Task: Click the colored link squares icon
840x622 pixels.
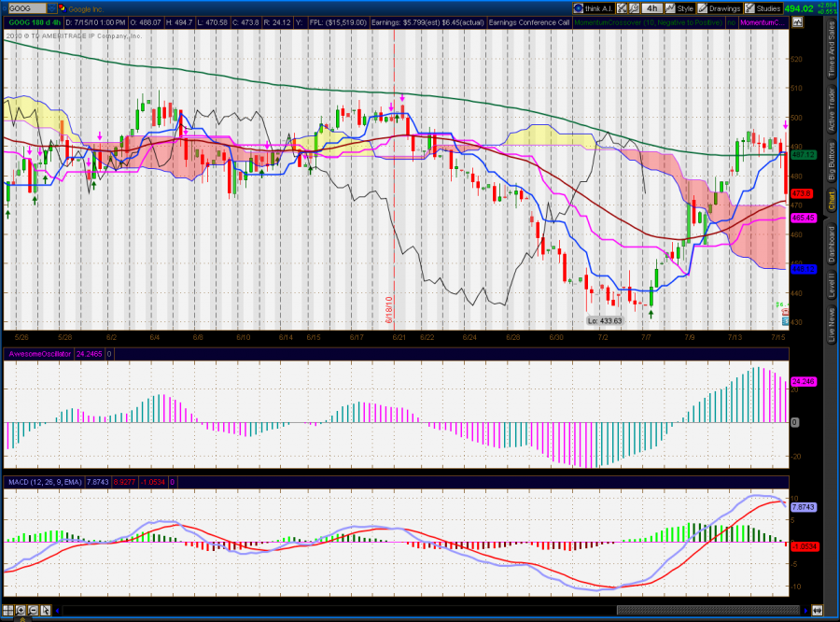Action: [x=63, y=8]
